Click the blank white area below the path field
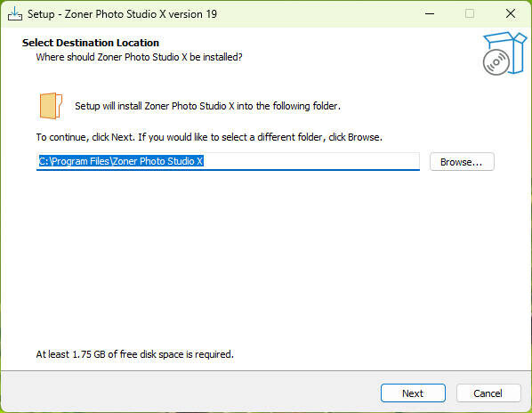Image resolution: width=532 pixels, height=413 pixels. click(x=264, y=258)
